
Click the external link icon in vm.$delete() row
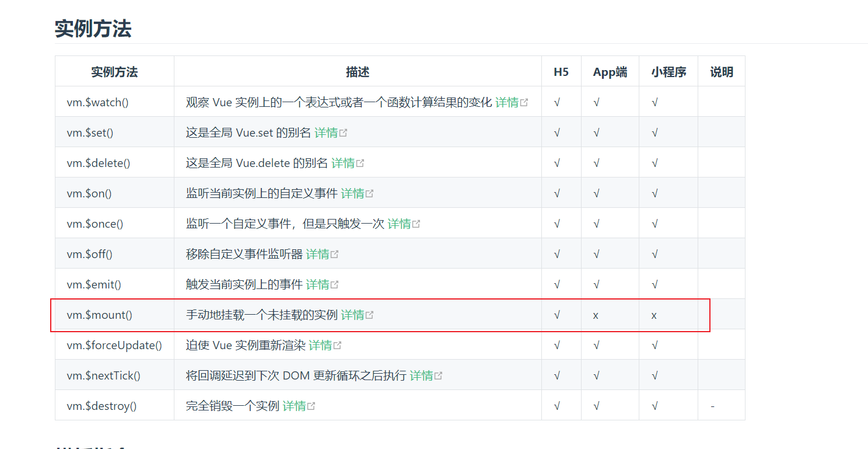click(360, 163)
